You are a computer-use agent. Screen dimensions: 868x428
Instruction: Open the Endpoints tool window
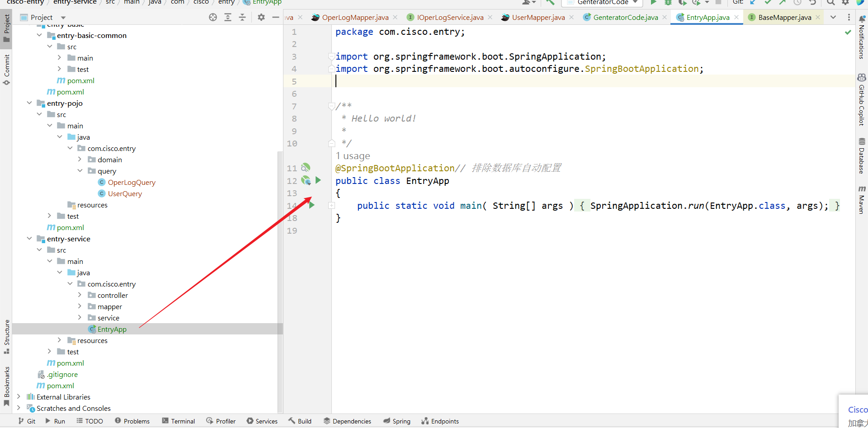tap(440, 421)
